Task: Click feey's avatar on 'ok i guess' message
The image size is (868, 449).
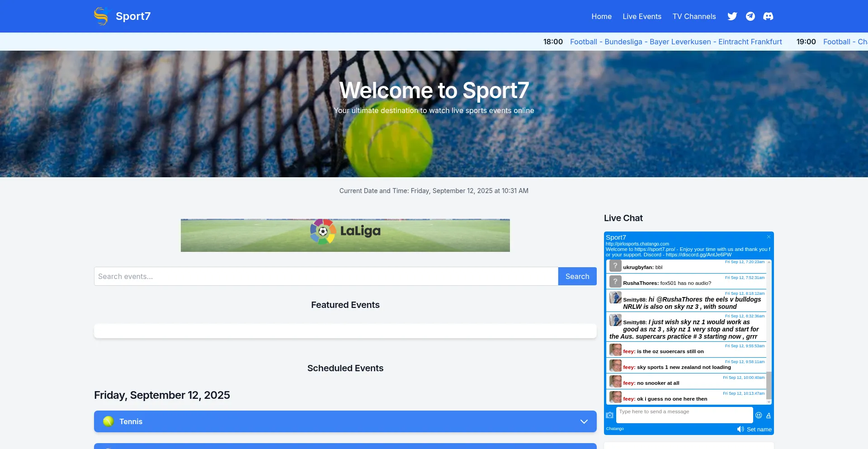Action: click(615, 397)
